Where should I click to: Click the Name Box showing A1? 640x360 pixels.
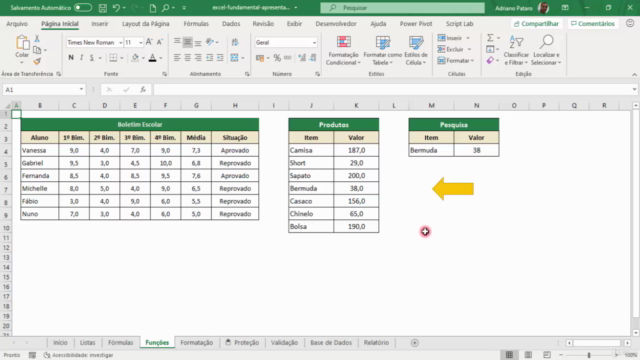click(43, 90)
